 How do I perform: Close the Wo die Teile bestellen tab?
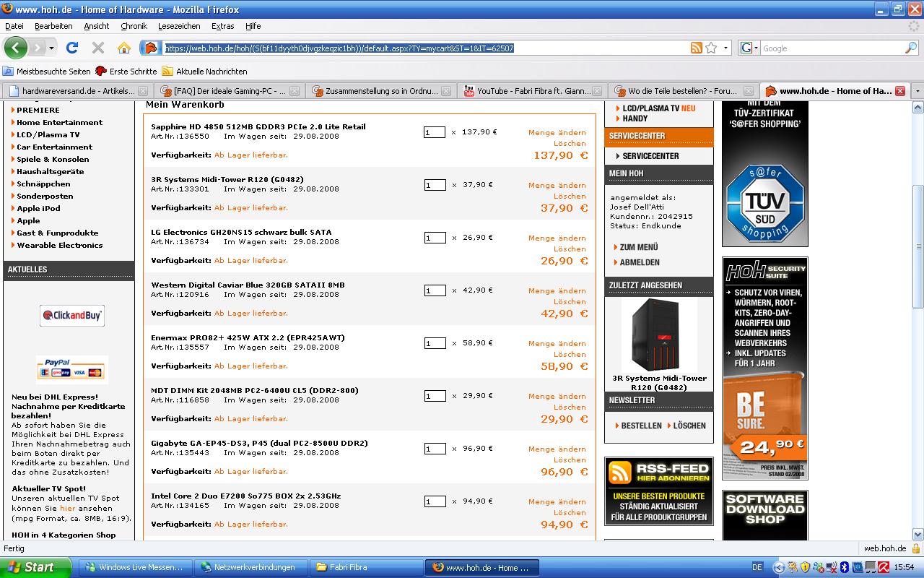[x=749, y=91]
